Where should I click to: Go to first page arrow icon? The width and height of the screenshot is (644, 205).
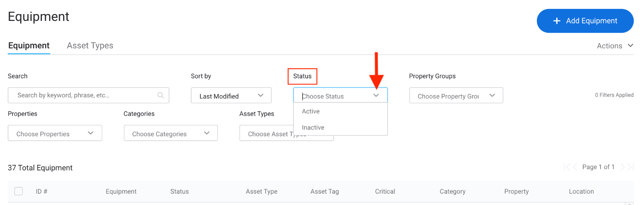(567, 167)
